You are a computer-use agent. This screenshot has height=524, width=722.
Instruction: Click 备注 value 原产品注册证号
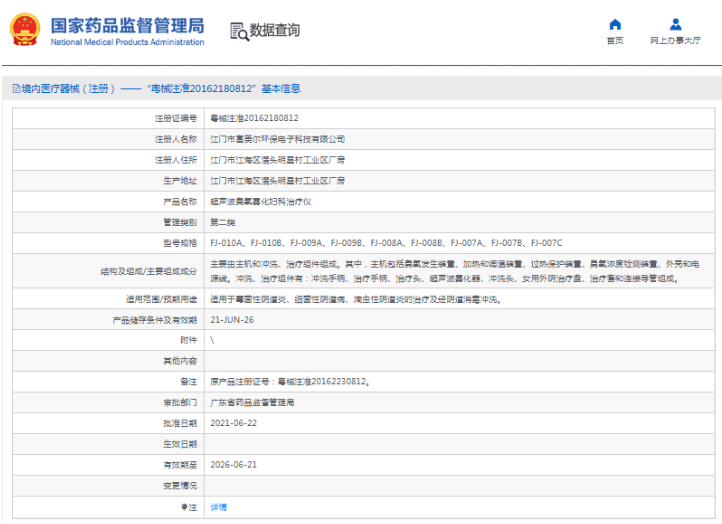click(290, 382)
